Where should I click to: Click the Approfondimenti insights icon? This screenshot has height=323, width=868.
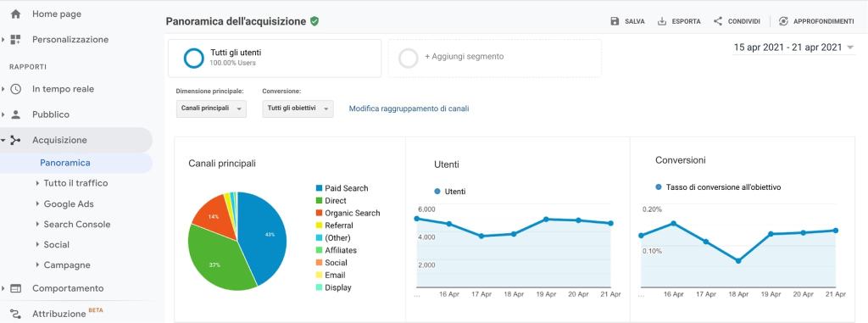pyautogui.click(x=783, y=21)
